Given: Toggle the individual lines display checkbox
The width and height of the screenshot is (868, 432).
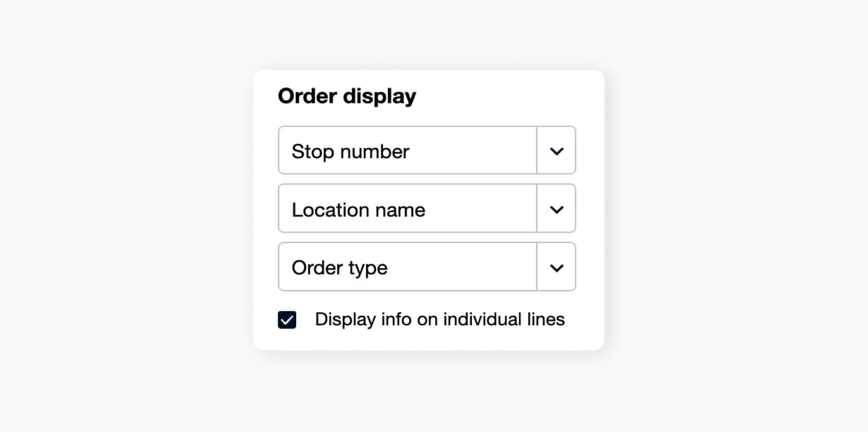Looking at the screenshot, I should click(x=287, y=320).
